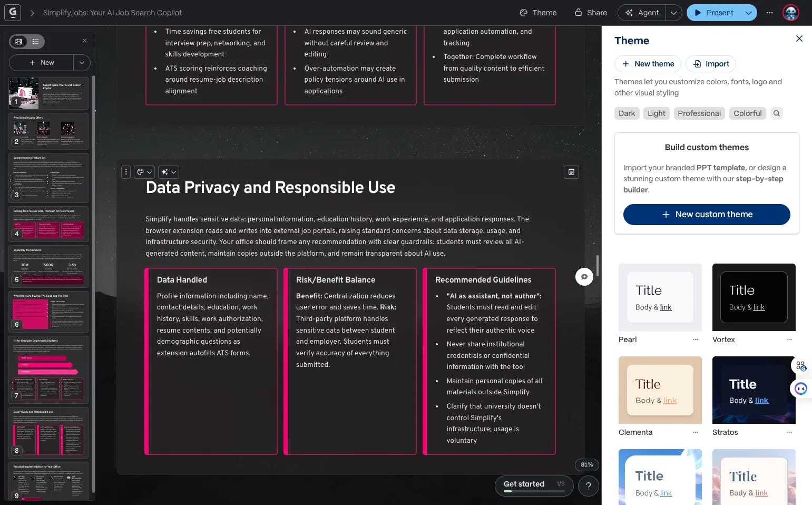Open slide 9 Practical Implementation thumbnail
The height and width of the screenshot is (505, 812).
[48, 481]
